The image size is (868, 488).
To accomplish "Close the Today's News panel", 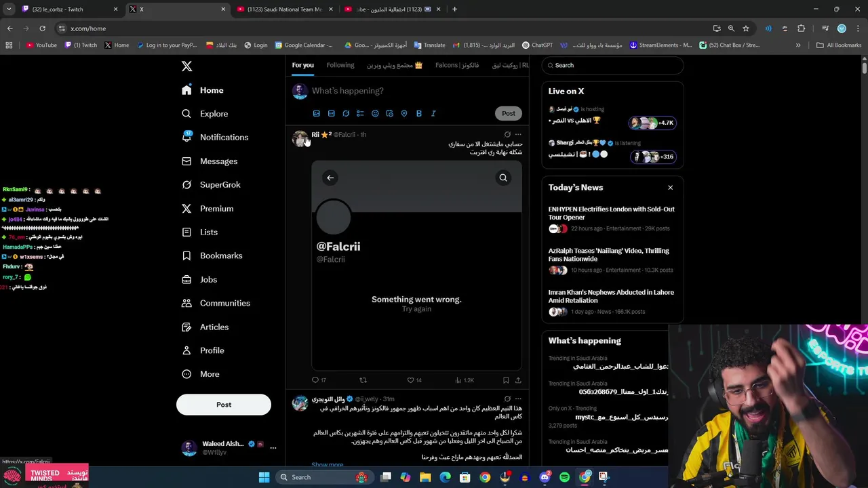I will [670, 188].
